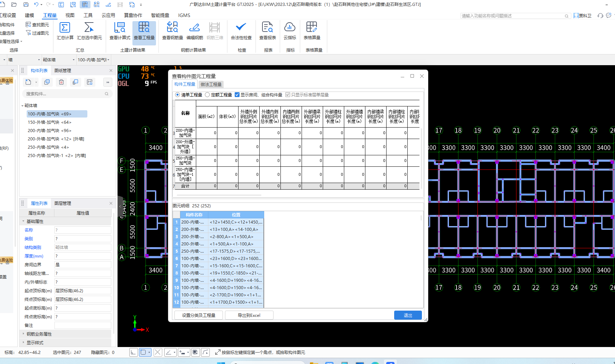
Task: Uncheck 显示房间、组合构件量 checkbox
Action: (x=237, y=95)
